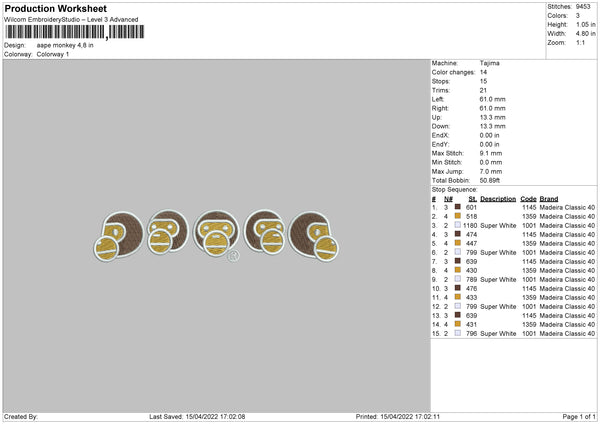600x424 pixels.
Task: Click the Color changes value '14'
Action: (x=483, y=72)
